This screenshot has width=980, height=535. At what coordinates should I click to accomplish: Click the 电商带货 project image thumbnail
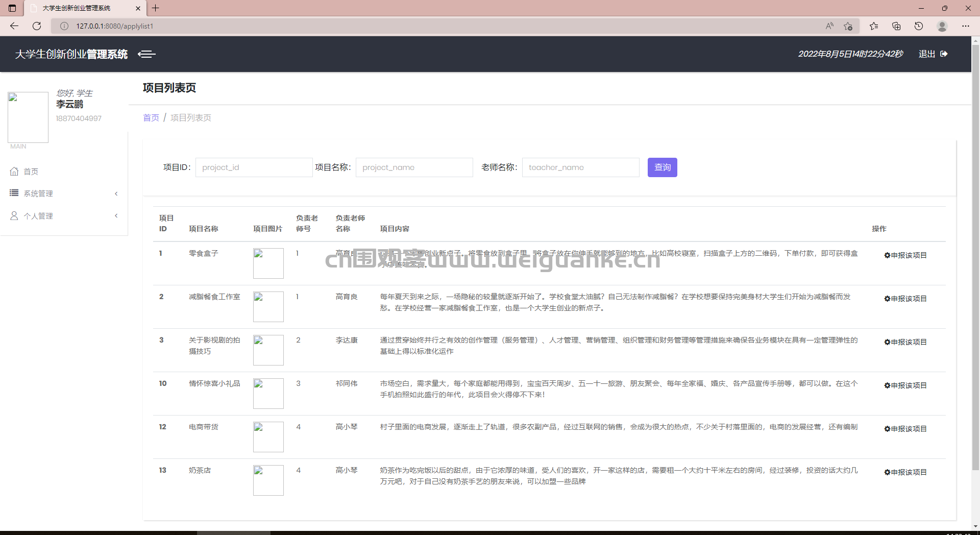268,437
